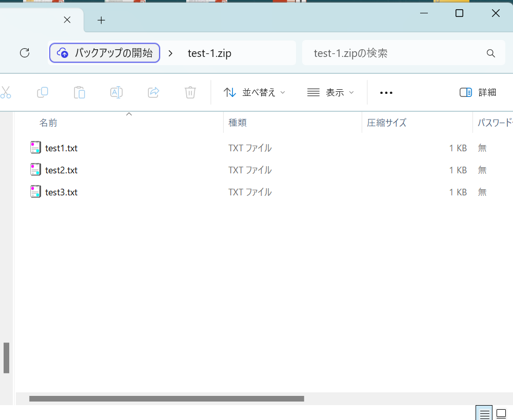Click the 1 KB size of test2.txt
The height and width of the screenshot is (420, 513).
click(x=458, y=170)
